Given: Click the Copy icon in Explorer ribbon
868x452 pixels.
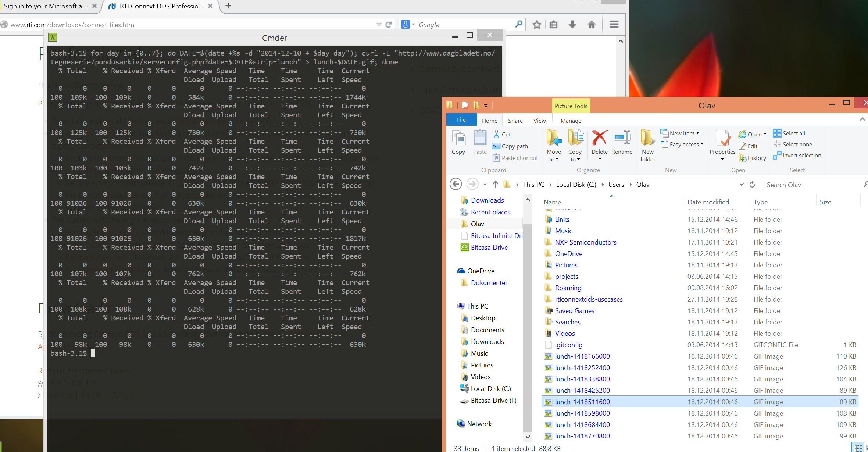Looking at the screenshot, I should point(458,142).
